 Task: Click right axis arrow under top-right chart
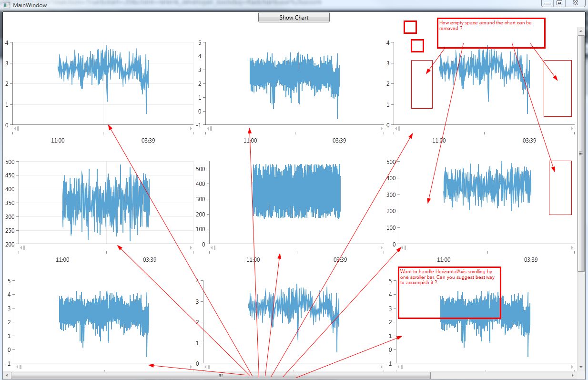(572, 128)
